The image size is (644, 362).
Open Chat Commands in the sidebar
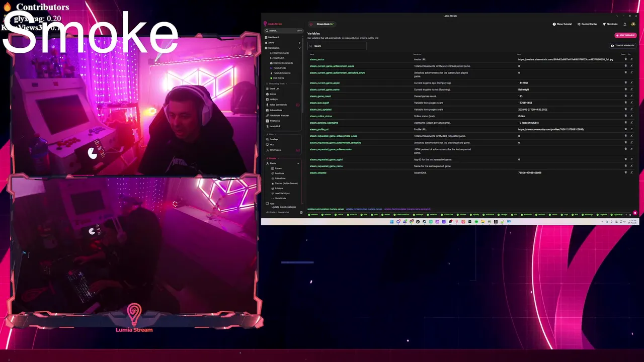280,53
